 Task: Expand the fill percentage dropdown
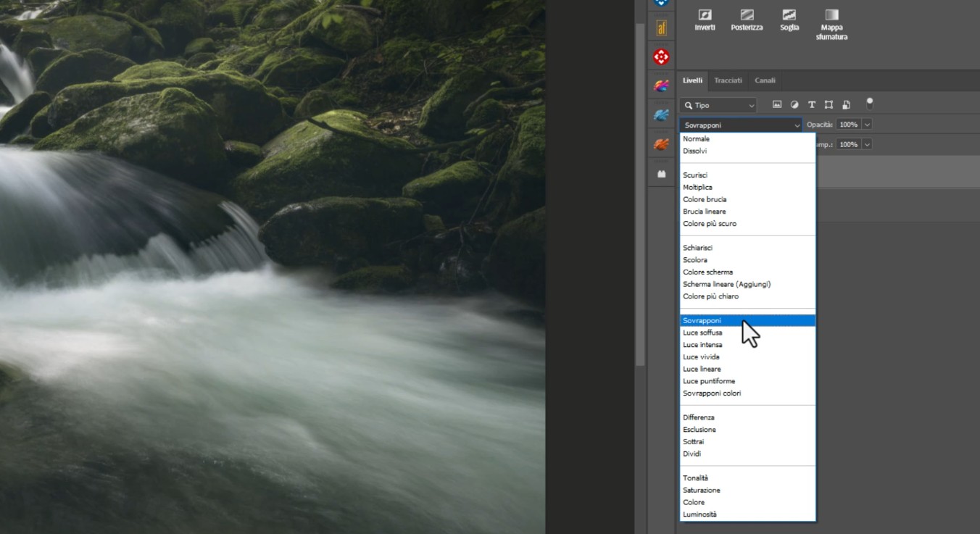click(x=867, y=143)
